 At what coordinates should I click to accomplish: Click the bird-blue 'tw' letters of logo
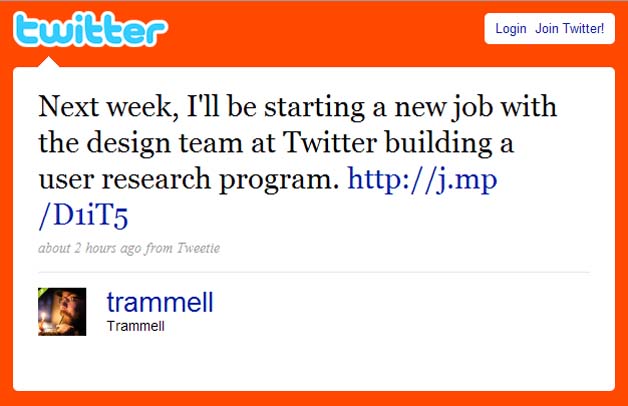[43, 31]
